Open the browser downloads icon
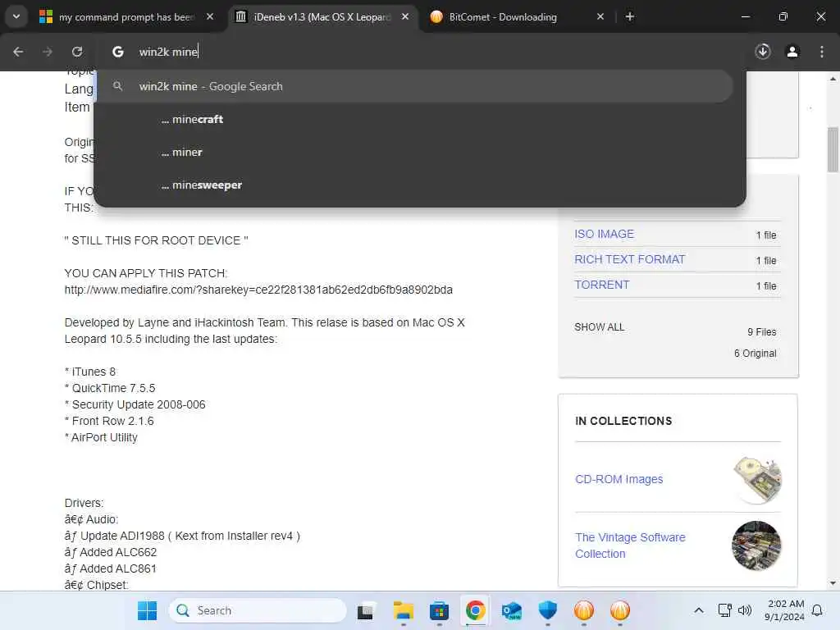This screenshot has width=840, height=630. [x=763, y=52]
